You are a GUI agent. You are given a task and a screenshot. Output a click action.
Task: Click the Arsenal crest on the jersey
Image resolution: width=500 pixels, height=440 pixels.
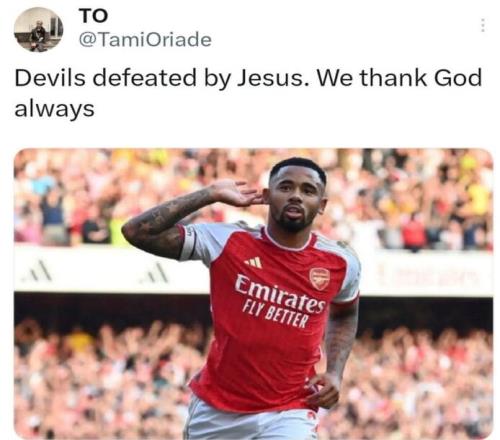(x=319, y=278)
